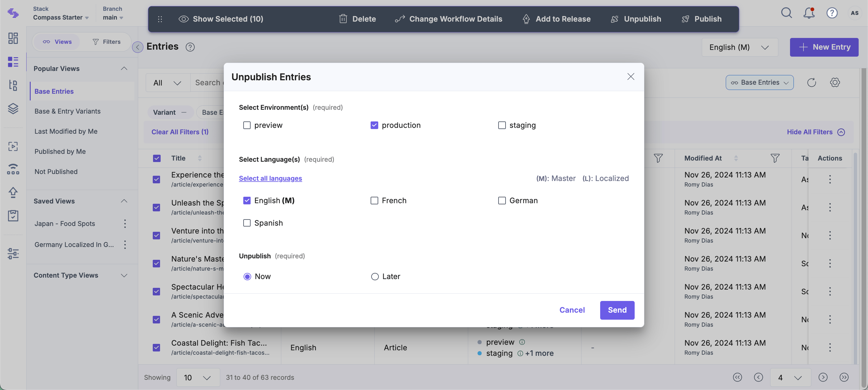Click Clear All Filters (1)

click(180, 132)
